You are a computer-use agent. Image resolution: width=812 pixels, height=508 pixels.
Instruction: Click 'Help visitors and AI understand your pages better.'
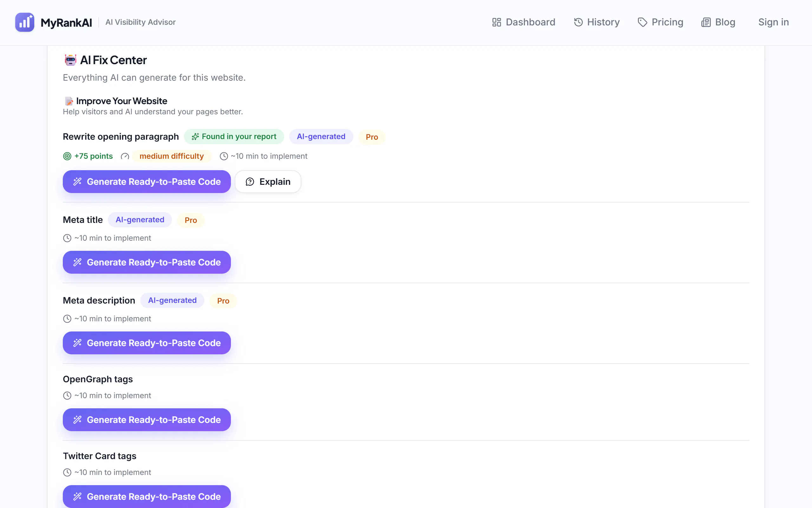click(153, 112)
